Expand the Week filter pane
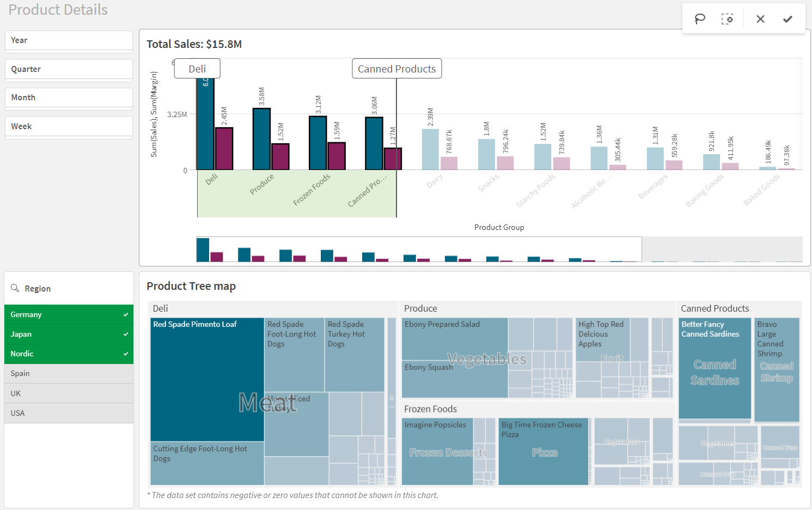The width and height of the screenshot is (812, 510). pos(69,126)
